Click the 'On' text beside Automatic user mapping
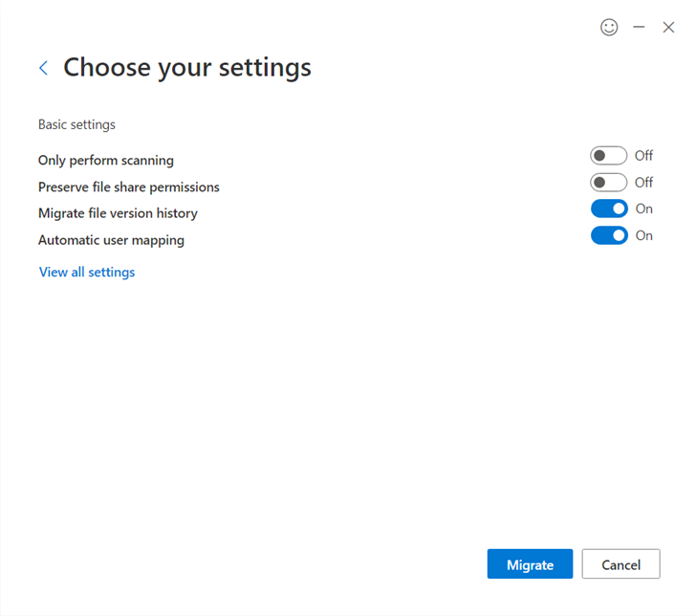Screen dimensions: 696x616 (x=644, y=235)
